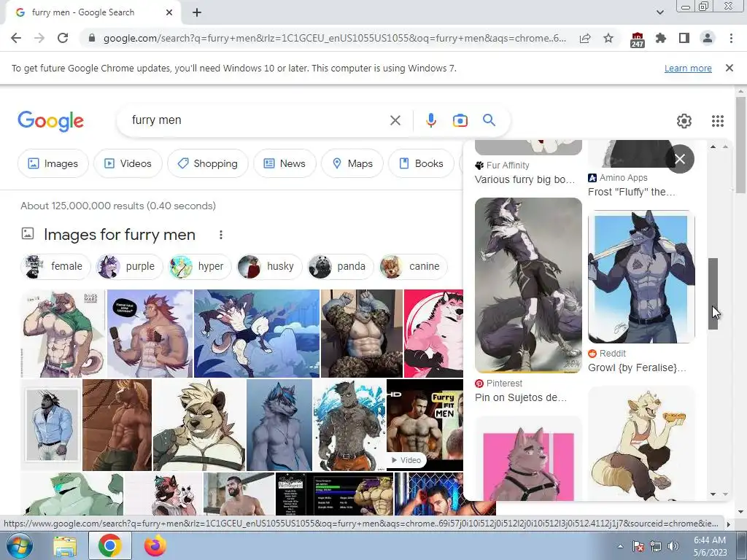This screenshot has width=747, height=560.
Task: Switch to the Shopping filter
Action: [208, 163]
